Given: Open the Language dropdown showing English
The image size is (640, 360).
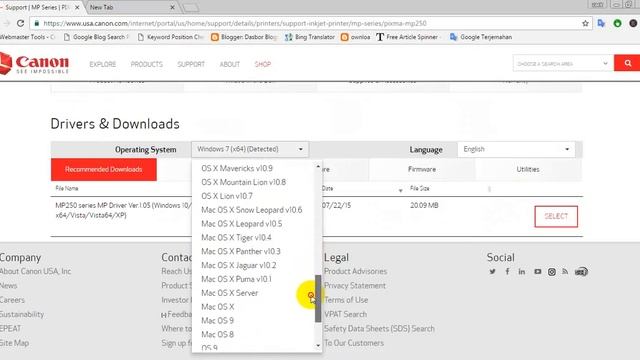Looking at the screenshot, I should 516,149.
